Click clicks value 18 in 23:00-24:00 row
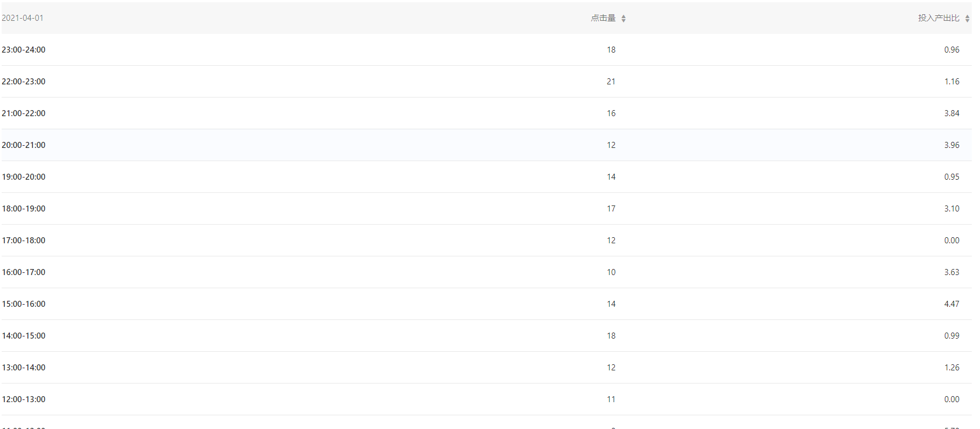Screen dimensions: 980x429 click(x=611, y=50)
